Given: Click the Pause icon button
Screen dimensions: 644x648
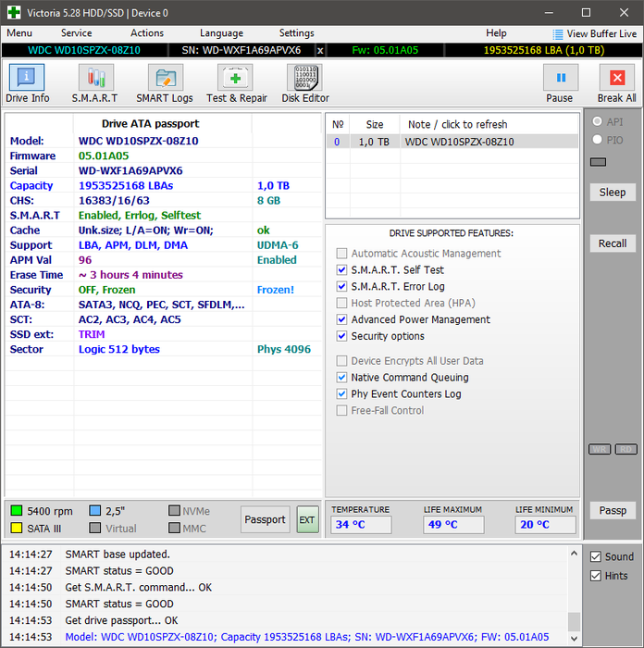Looking at the screenshot, I should tap(561, 77).
